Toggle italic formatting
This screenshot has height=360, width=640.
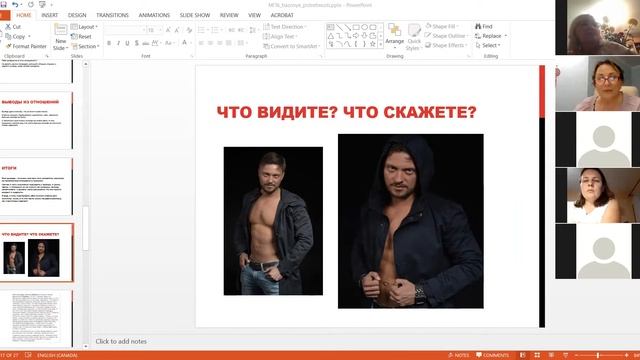[x=118, y=43]
